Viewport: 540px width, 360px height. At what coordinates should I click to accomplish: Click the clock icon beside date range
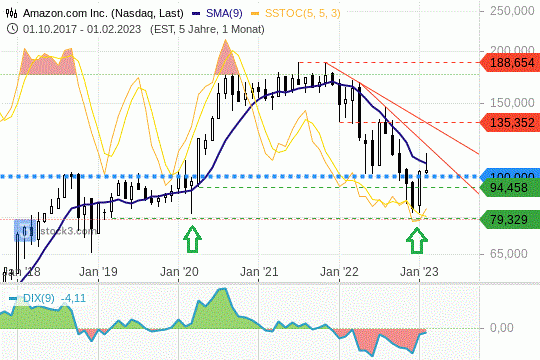click(12, 29)
